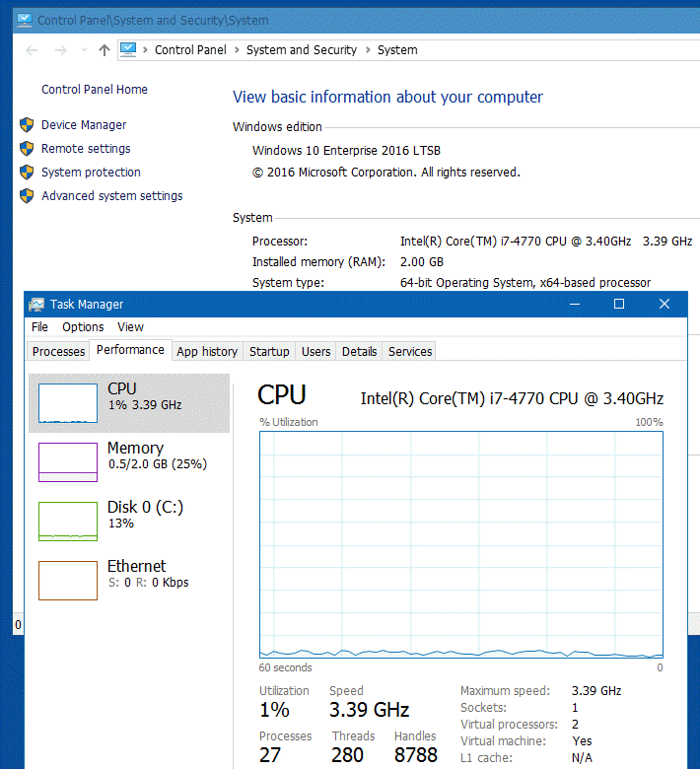The width and height of the screenshot is (700, 769).
Task: Click the computer icon in the address bar
Action: [128, 49]
